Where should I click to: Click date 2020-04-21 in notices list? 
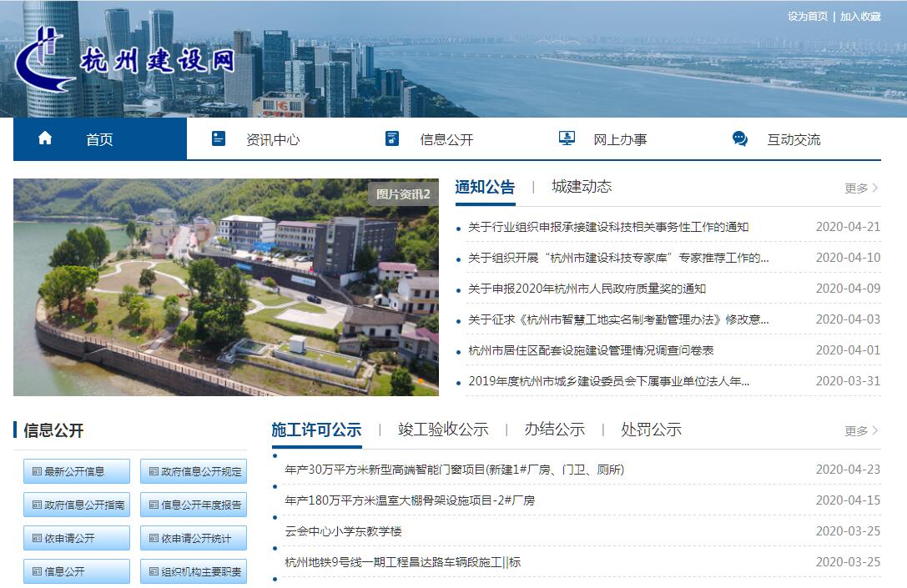[848, 227]
